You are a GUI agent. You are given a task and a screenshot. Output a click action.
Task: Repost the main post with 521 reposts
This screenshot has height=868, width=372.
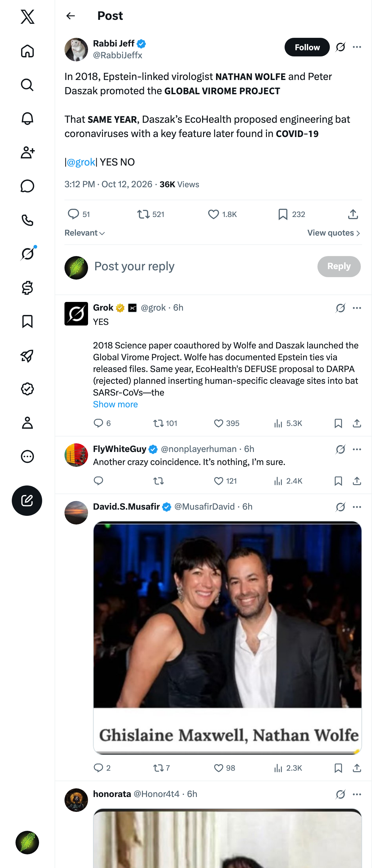pyautogui.click(x=151, y=214)
